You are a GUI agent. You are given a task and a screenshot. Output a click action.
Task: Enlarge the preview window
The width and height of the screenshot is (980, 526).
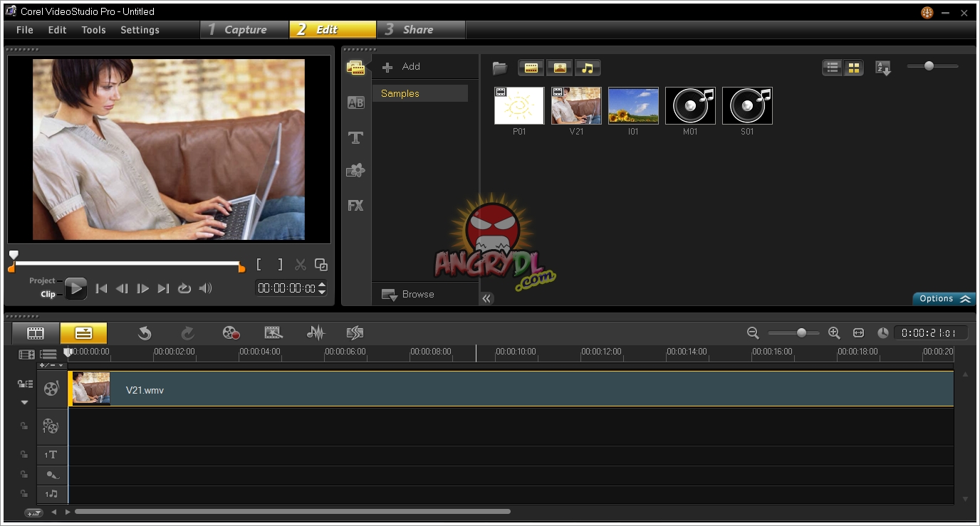tap(321, 265)
